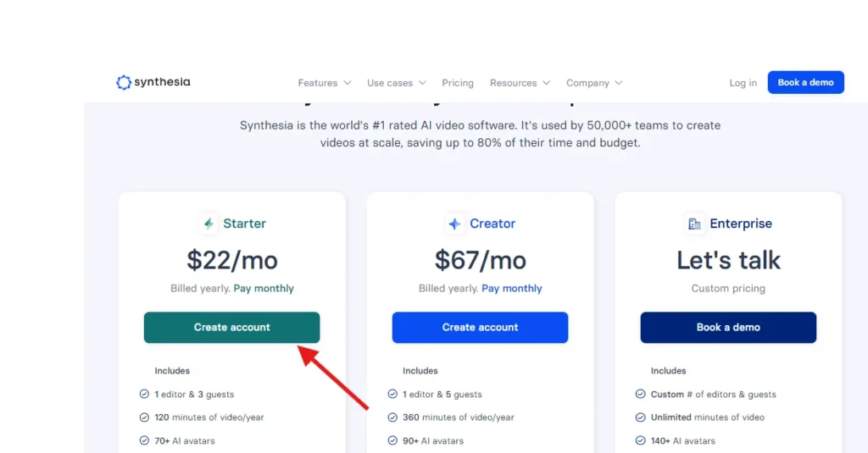This screenshot has width=868, height=453.
Task: Click the checkmark beside Unlimited minutes of video
Action: 641,417
